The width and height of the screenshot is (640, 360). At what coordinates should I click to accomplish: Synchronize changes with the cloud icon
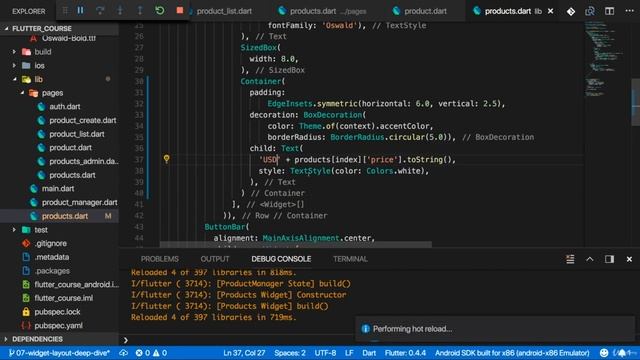point(123,353)
